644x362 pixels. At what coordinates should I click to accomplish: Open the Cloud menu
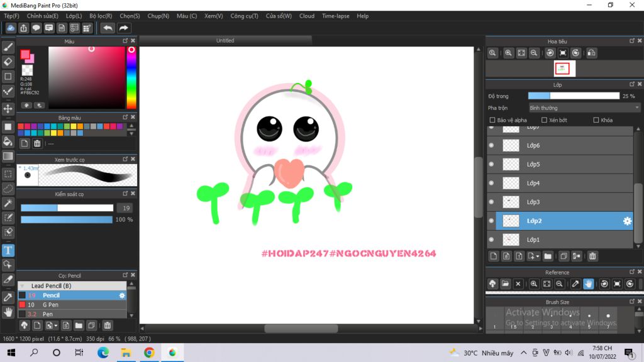307,16
